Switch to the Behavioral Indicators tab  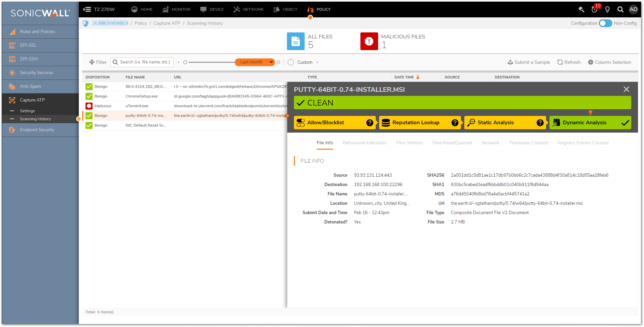[x=364, y=143]
